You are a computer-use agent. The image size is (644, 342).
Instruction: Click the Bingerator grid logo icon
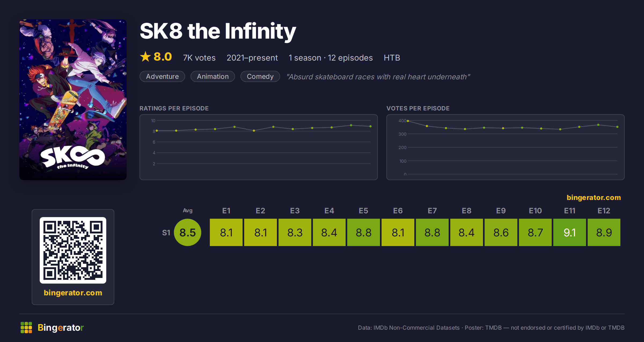[x=26, y=328]
